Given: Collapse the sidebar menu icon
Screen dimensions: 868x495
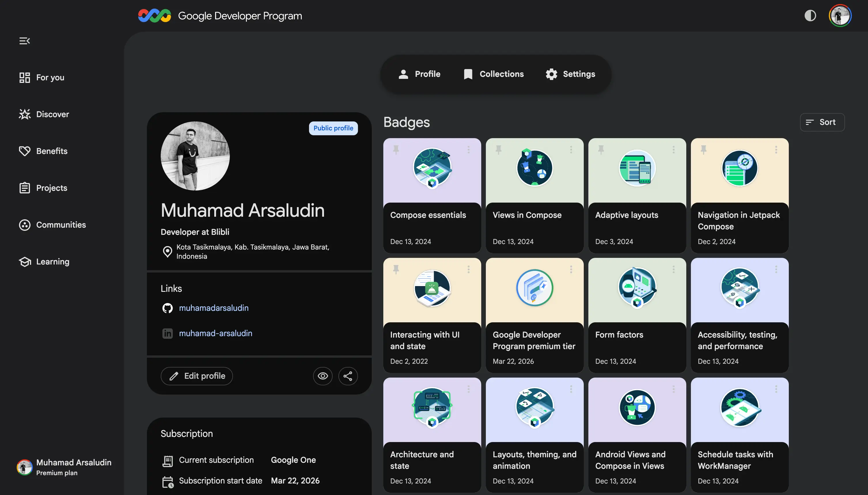Looking at the screenshot, I should click(x=24, y=41).
